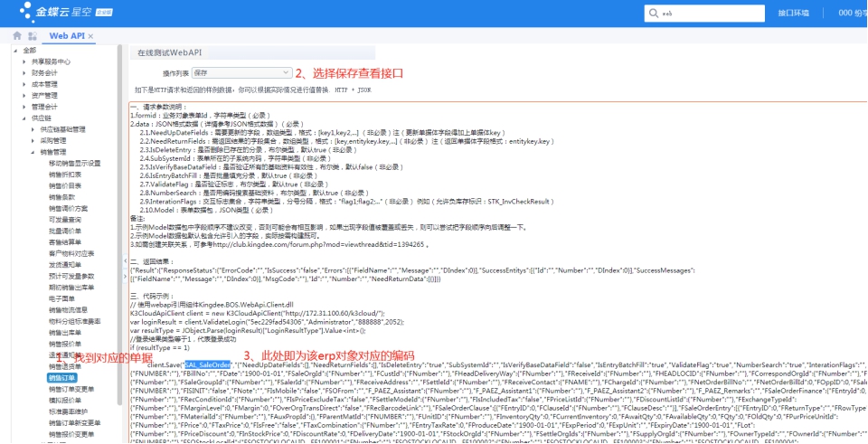The height and width of the screenshot is (444, 868).
Task: Click the 'var loginResult' code line
Action: (268, 322)
